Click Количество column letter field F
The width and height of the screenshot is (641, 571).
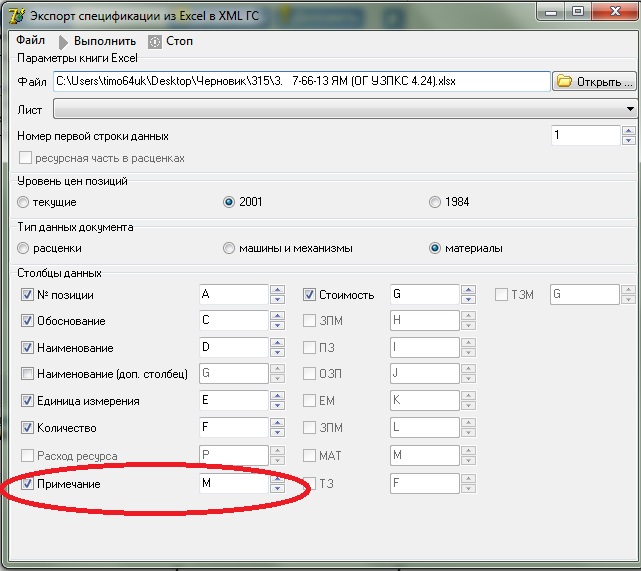233,428
